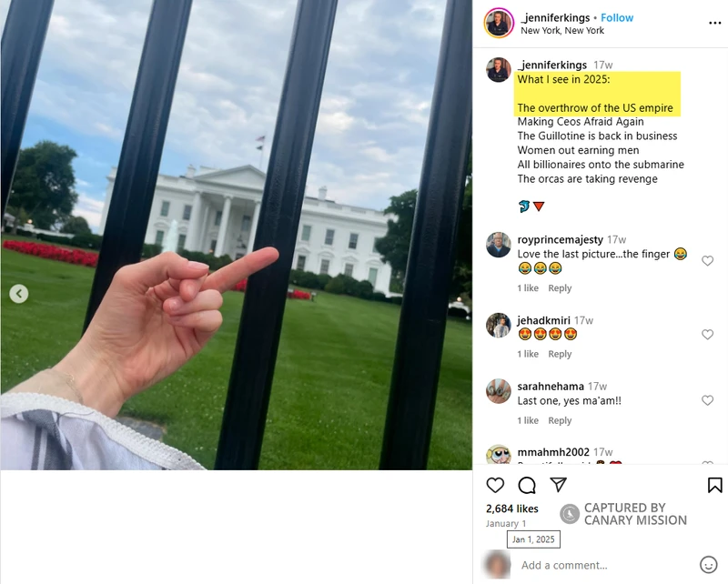
Task: Open mmahmh2002's profile username
Action: pos(553,452)
